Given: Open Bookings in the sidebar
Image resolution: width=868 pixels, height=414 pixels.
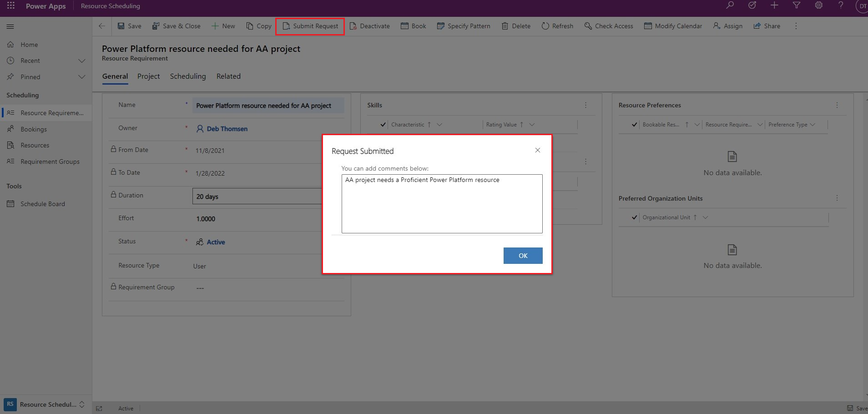Looking at the screenshot, I should (x=46, y=129).
